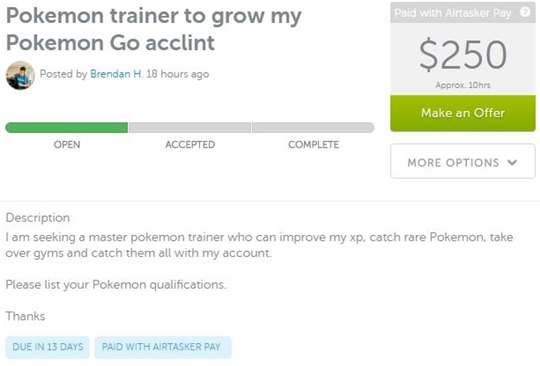540x366 pixels.
Task: Click the More Options chevron arrow
Action: click(x=512, y=163)
